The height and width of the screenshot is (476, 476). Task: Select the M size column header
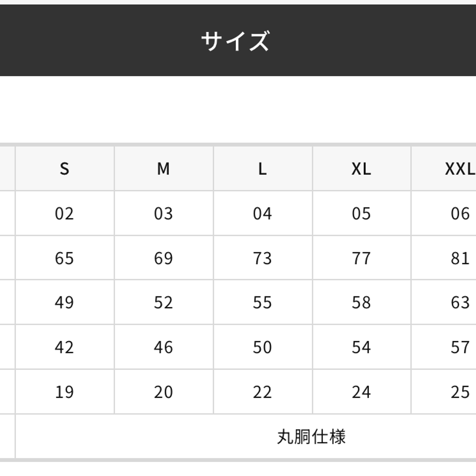click(x=163, y=169)
